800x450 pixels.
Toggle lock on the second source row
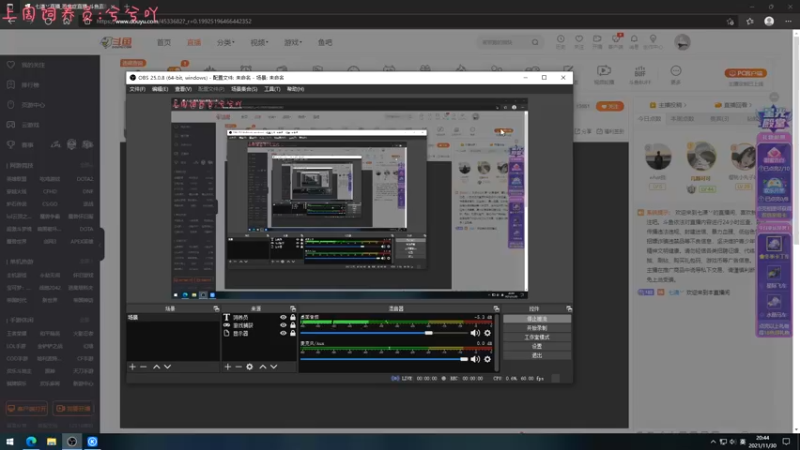coord(293,325)
